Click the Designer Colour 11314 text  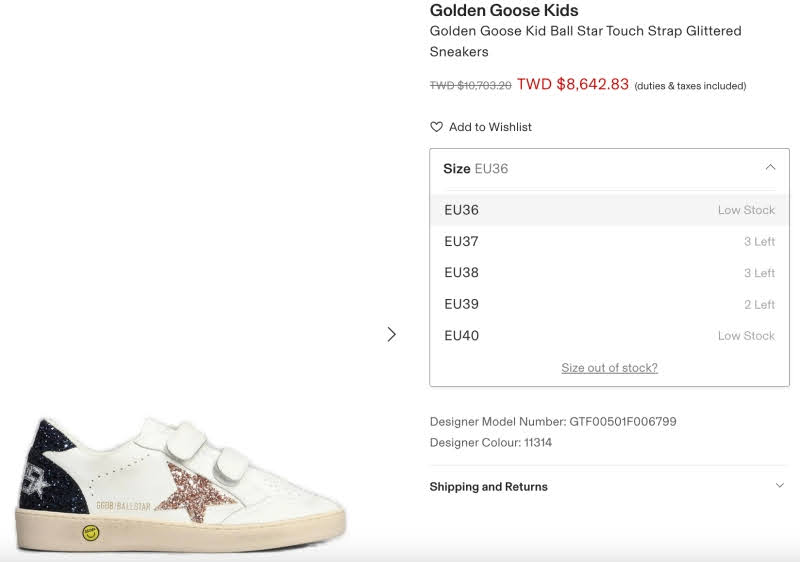(x=491, y=443)
